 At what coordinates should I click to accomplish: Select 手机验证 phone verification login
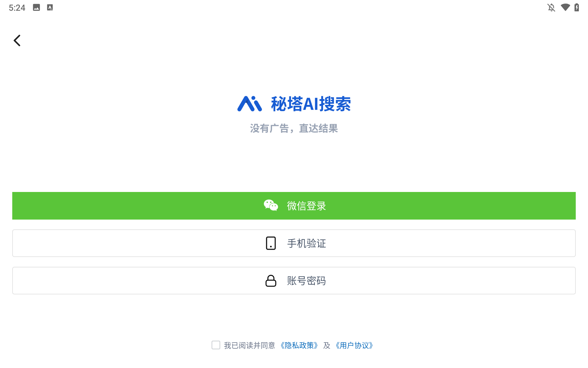[x=294, y=243]
